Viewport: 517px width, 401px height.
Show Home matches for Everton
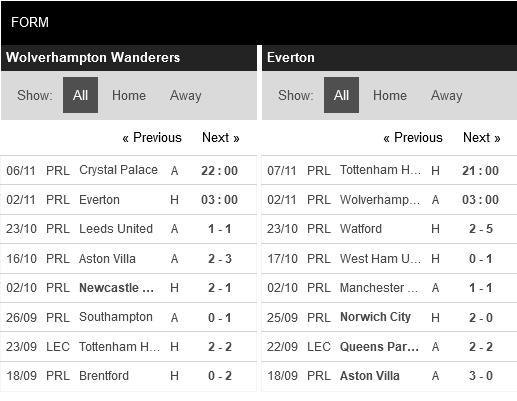pyautogui.click(x=390, y=95)
